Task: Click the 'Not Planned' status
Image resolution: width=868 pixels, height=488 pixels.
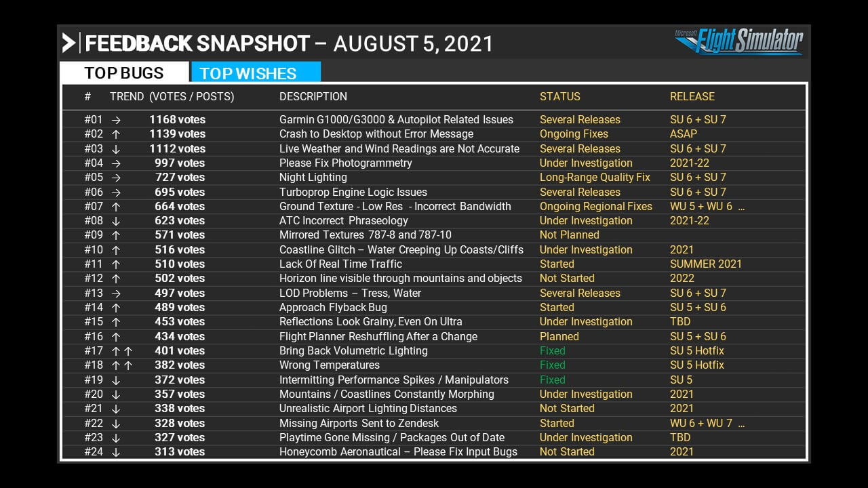Action: [570, 235]
